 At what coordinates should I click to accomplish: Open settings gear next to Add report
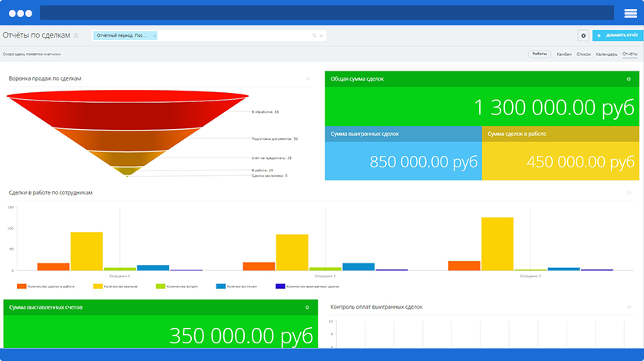tap(583, 35)
